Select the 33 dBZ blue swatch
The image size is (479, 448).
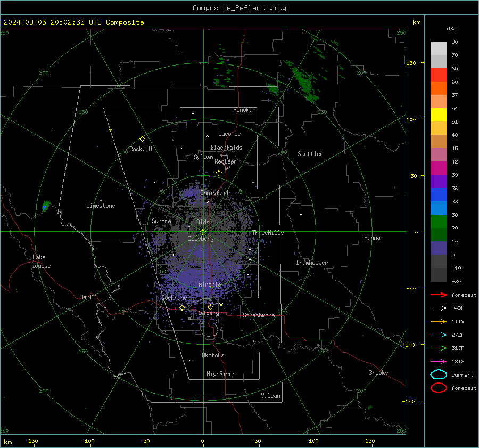439,208
